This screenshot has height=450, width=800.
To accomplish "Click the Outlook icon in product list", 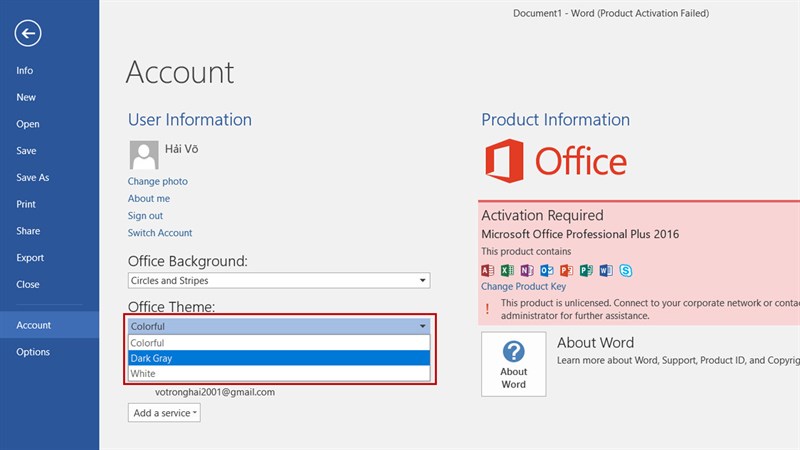I will pos(547,270).
